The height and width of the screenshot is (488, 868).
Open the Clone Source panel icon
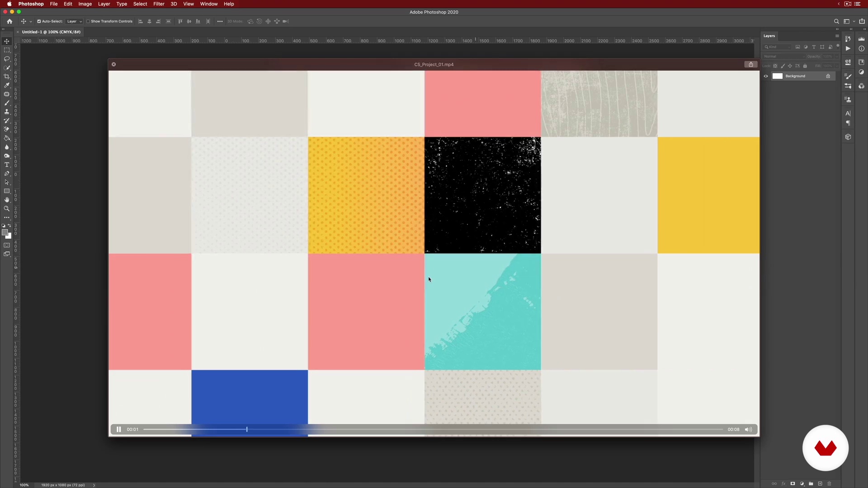848,99
